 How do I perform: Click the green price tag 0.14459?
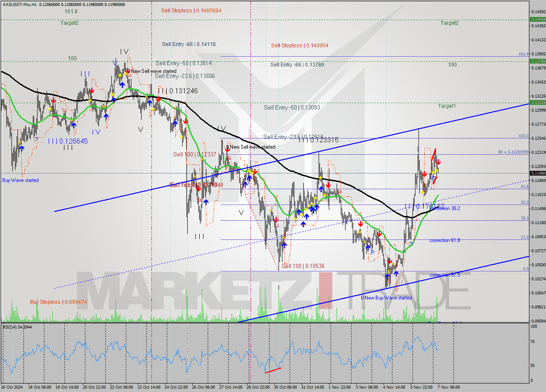point(537,20)
